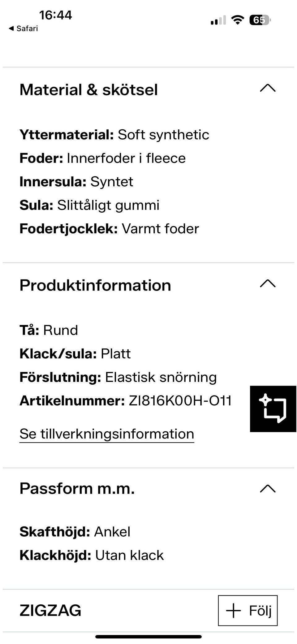
Task: Select the ZIGZAG brand name
Action: [x=50, y=611]
